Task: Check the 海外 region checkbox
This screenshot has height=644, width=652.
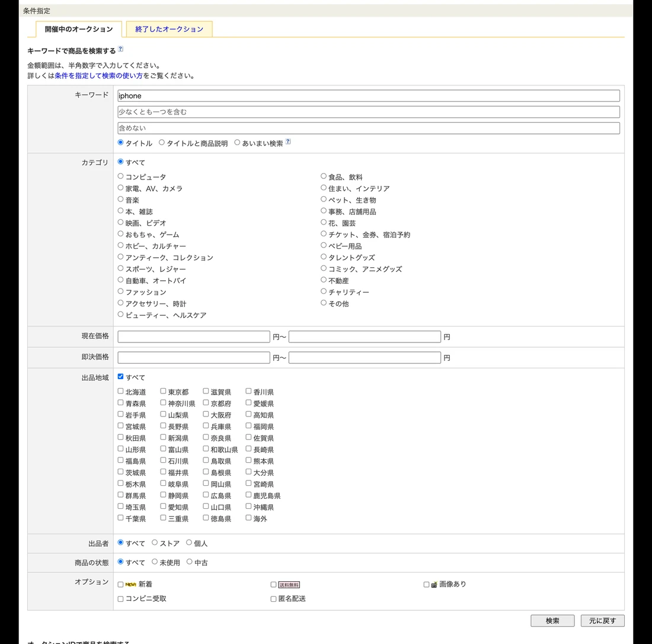Action: 248,518
